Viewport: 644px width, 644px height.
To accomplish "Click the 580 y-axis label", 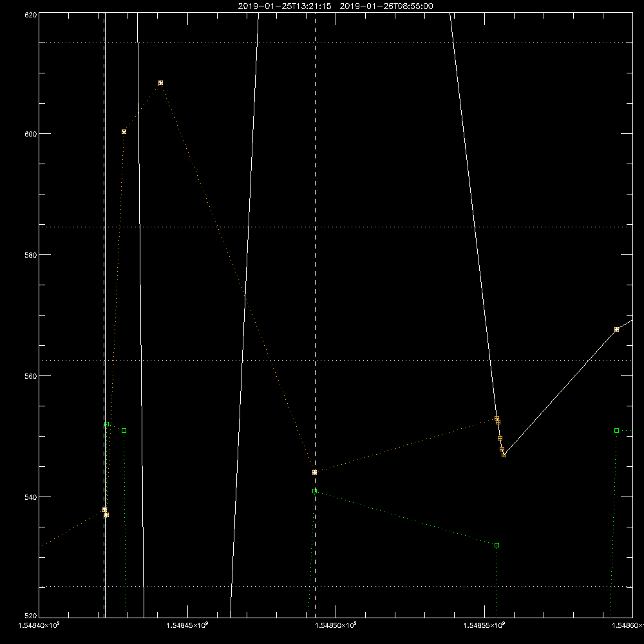I will 31,254.
